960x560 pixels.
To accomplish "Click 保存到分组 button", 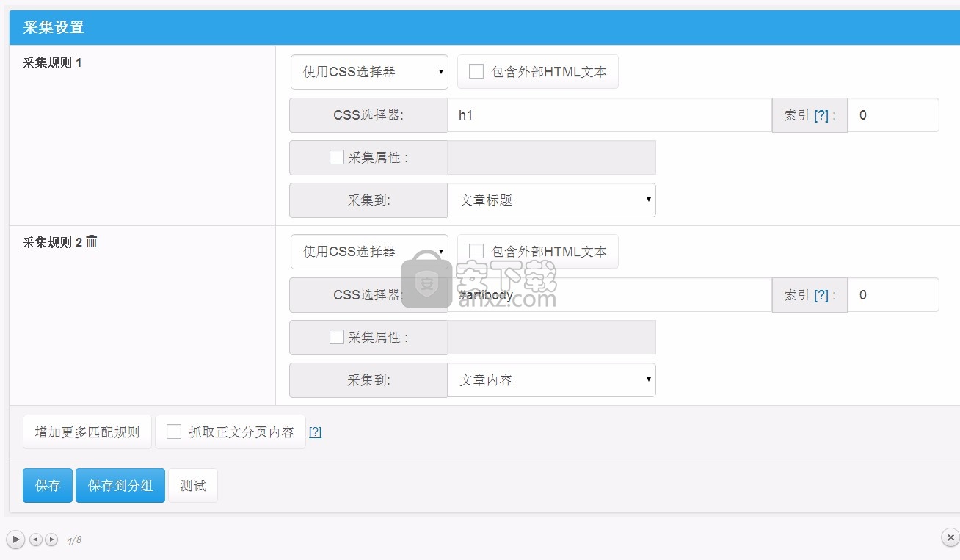I will pyautogui.click(x=120, y=485).
